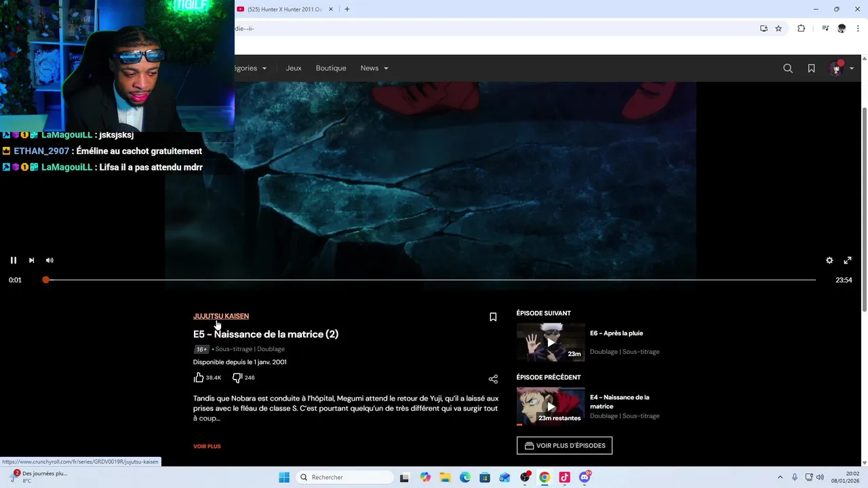The height and width of the screenshot is (488, 868).
Task: Dislike the episode with thumbs down
Action: pyautogui.click(x=237, y=378)
